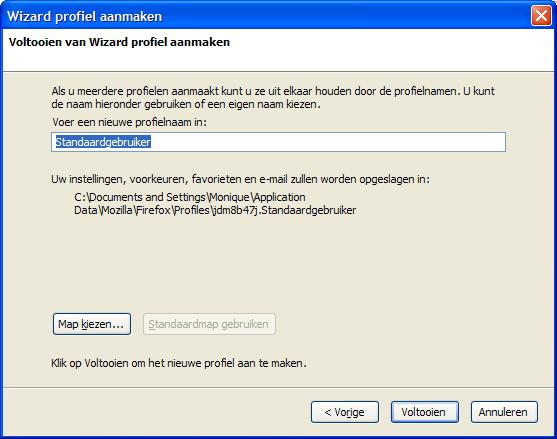Click the de naam hieronder gebruiken line
The image size is (557, 439).
click(x=186, y=104)
